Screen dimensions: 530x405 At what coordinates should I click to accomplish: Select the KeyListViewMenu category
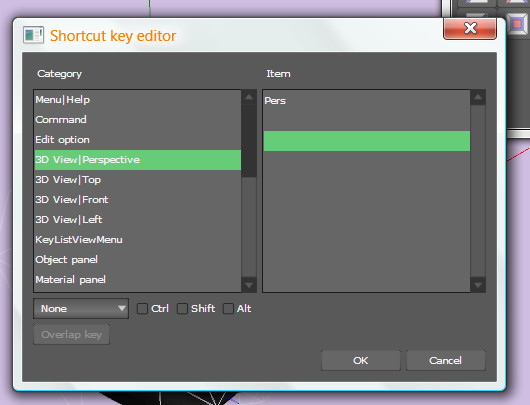click(138, 240)
